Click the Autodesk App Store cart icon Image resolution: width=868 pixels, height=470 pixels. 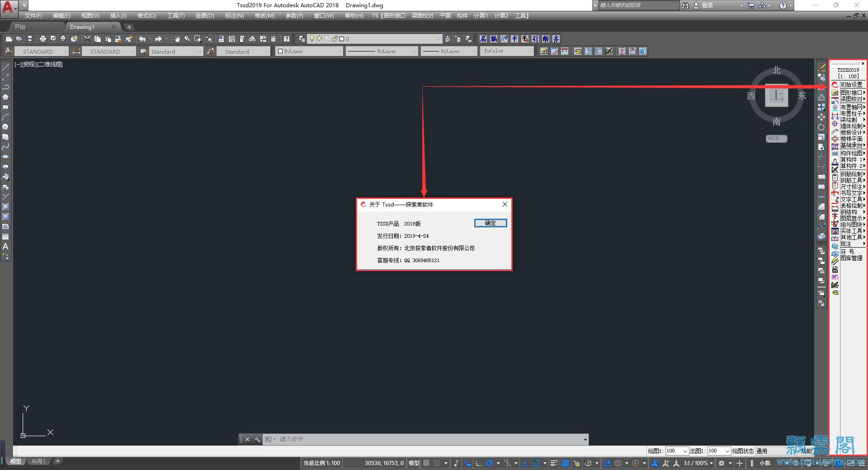[751, 5]
